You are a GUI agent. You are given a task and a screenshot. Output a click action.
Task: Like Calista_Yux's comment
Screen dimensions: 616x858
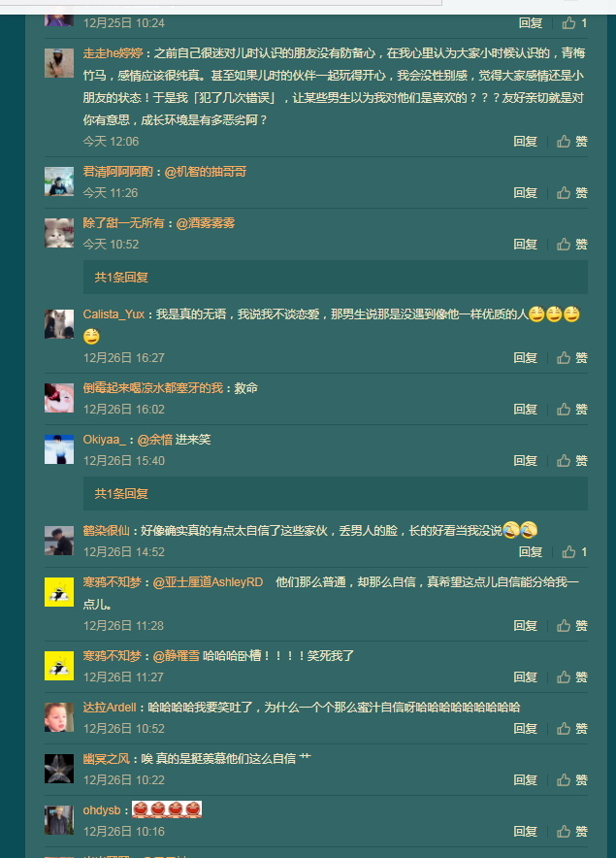click(571, 358)
